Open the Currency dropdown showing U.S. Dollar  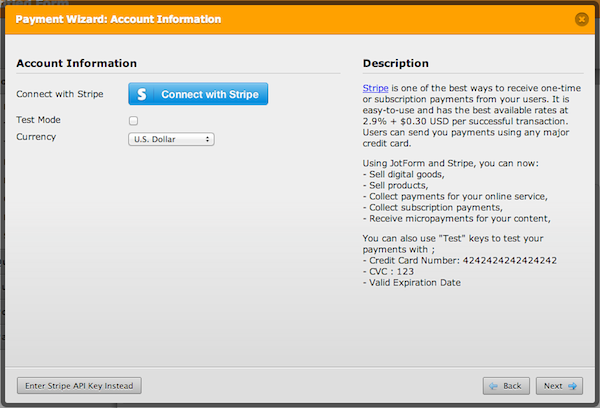[x=171, y=139]
